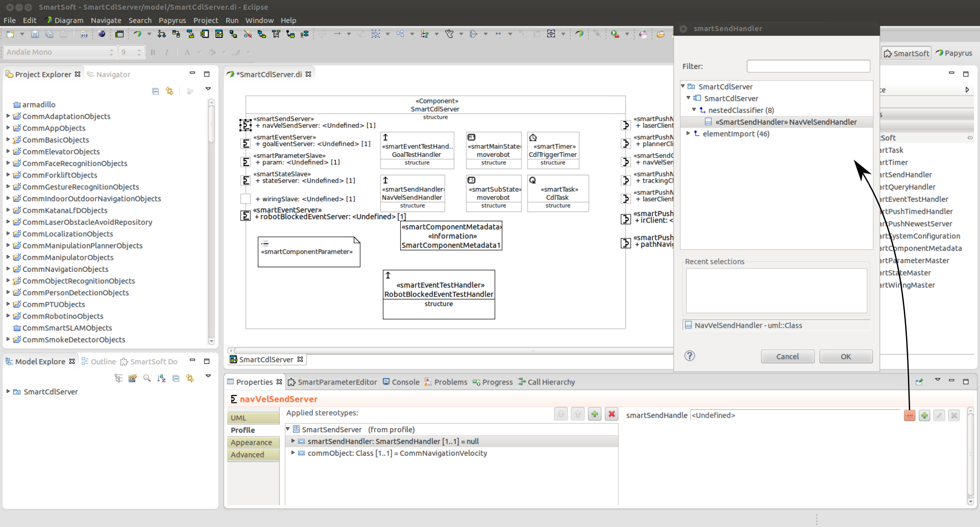980x527 pixels.
Task: Expand SmartCdlServer in Model Explorer
Action: click(8, 391)
